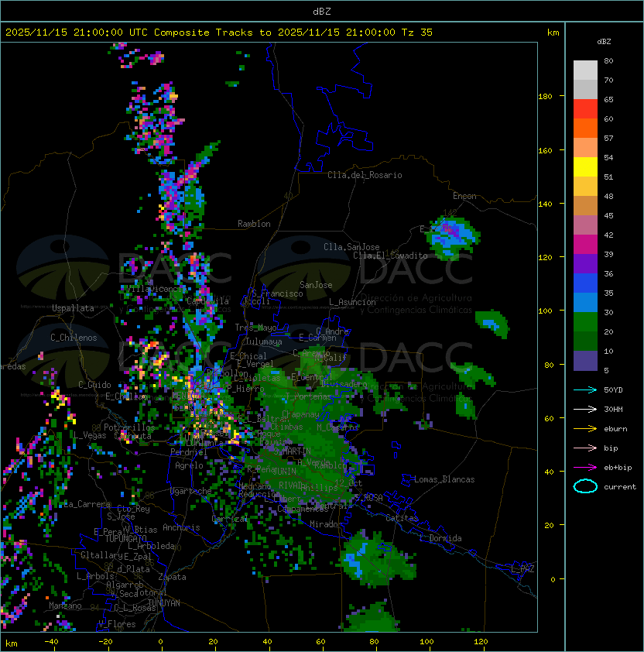Click the 'Cto_Rey' map label
Viewport: 644px width, 652px height.
133,509
